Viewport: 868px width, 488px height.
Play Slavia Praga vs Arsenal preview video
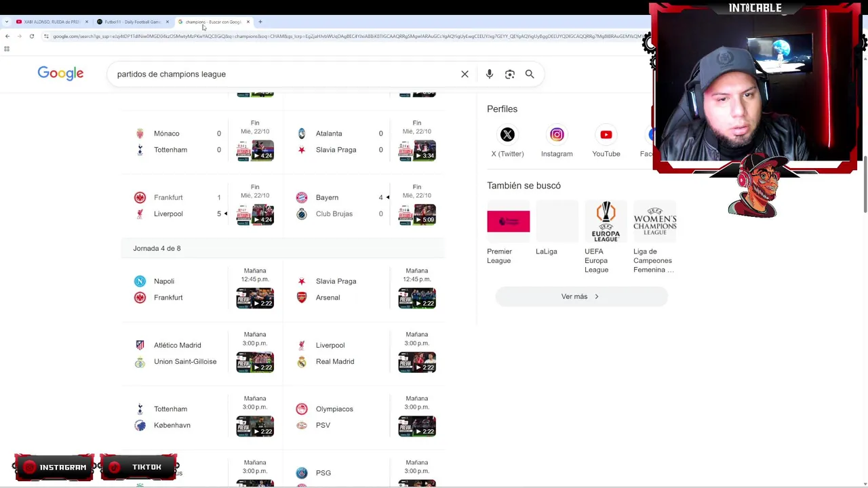point(417,298)
